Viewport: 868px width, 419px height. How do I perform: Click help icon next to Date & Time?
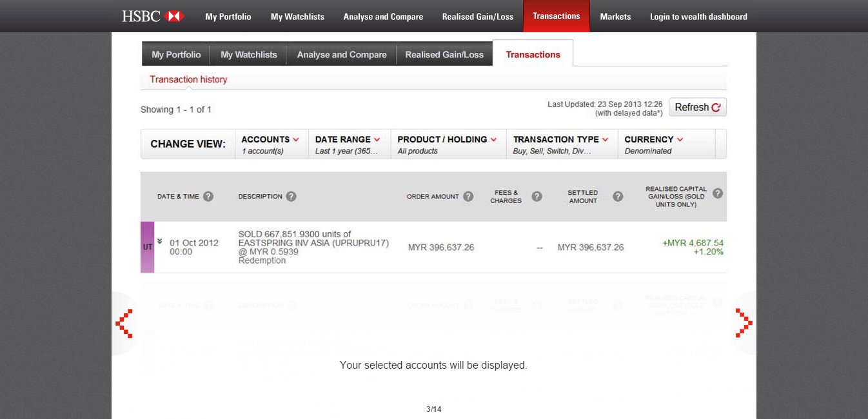[208, 197]
